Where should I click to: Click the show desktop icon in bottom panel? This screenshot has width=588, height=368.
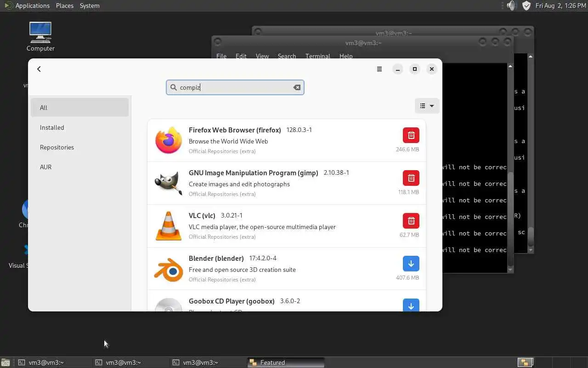tap(5, 362)
